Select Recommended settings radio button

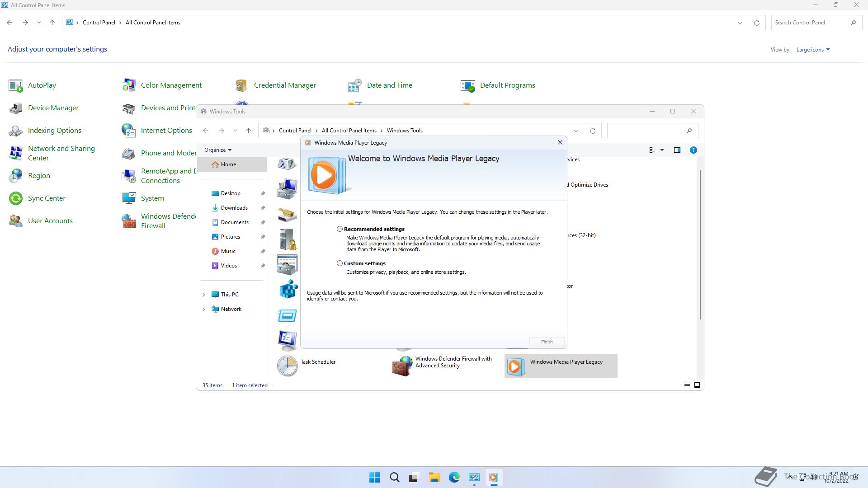[340, 229]
